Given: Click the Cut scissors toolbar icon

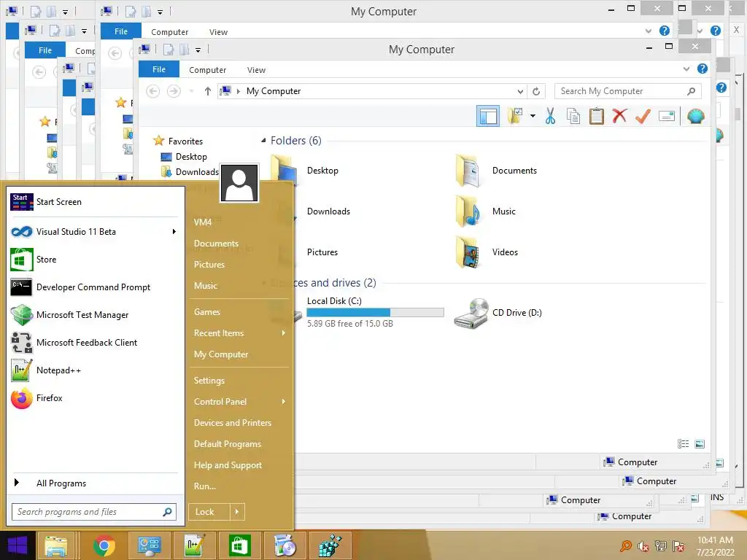Looking at the screenshot, I should click(550, 116).
